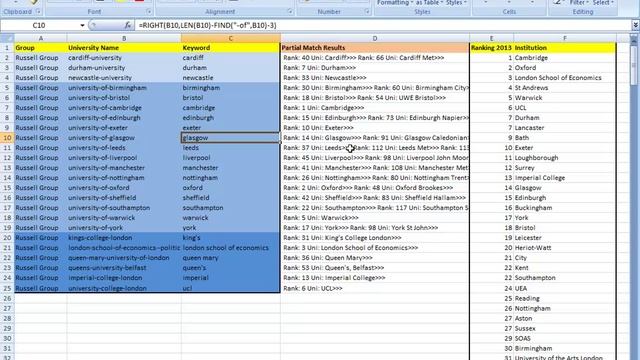Image resolution: width=640 pixels, height=360 pixels.
Task: Click the Select All corner of the grid
Action: click(7, 38)
